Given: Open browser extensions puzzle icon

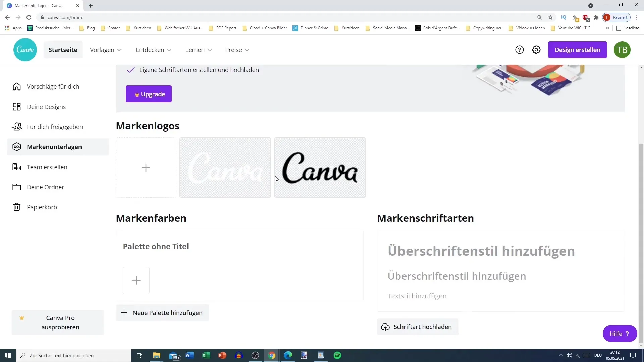Looking at the screenshot, I should click(x=596, y=17).
